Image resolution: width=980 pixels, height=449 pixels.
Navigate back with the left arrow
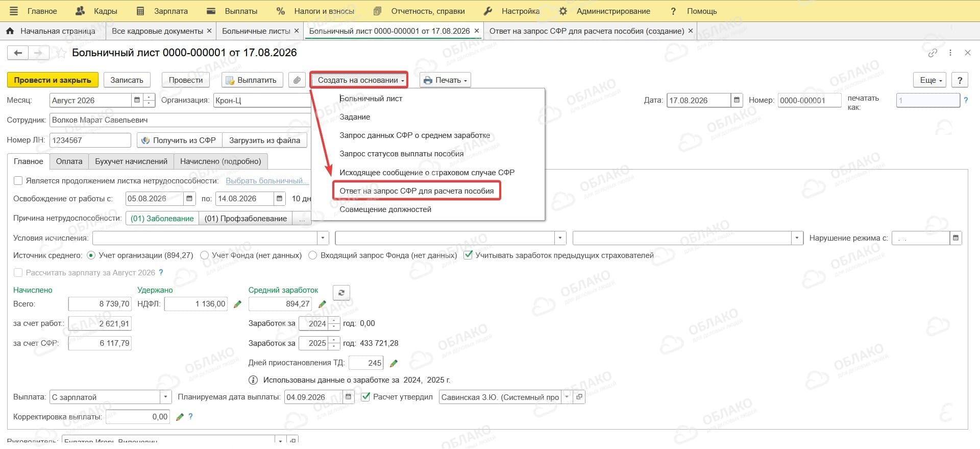click(x=18, y=53)
